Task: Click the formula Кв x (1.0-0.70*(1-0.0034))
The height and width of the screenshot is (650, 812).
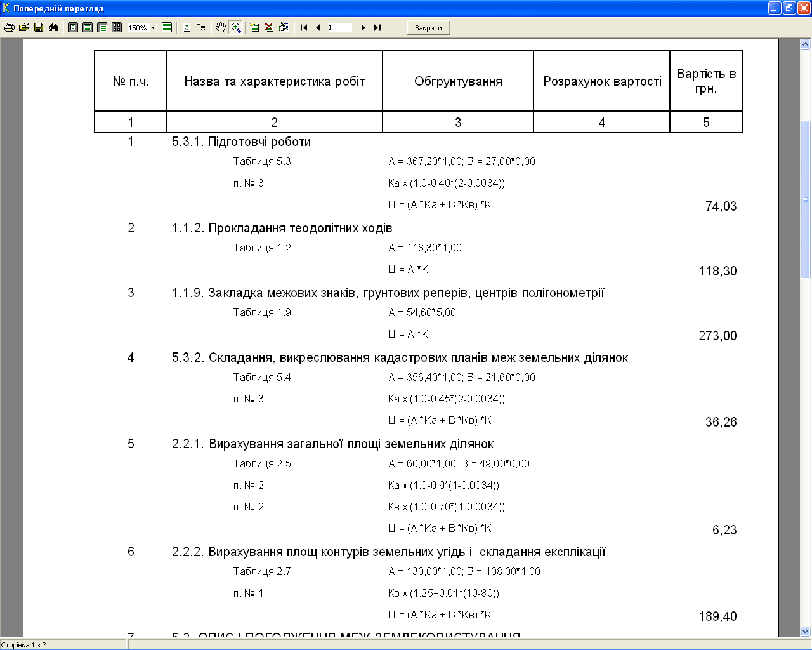Action: (447, 507)
